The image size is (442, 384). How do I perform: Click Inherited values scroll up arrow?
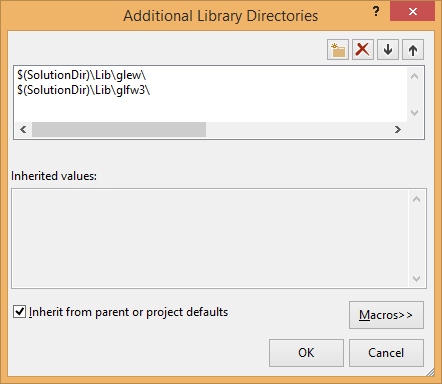click(416, 199)
